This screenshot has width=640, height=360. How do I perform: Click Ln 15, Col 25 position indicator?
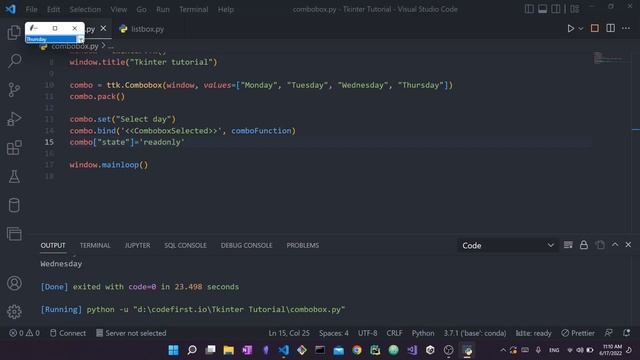click(x=289, y=333)
